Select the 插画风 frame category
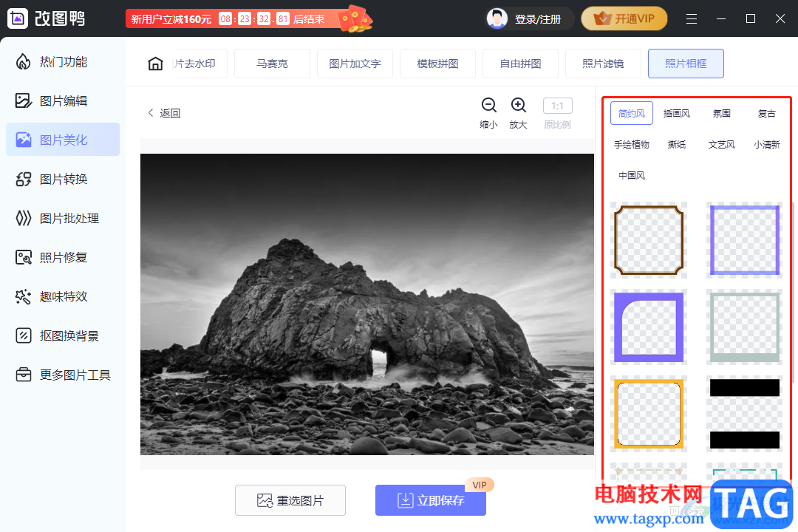This screenshot has height=532, width=798. pyautogui.click(x=676, y=114)
